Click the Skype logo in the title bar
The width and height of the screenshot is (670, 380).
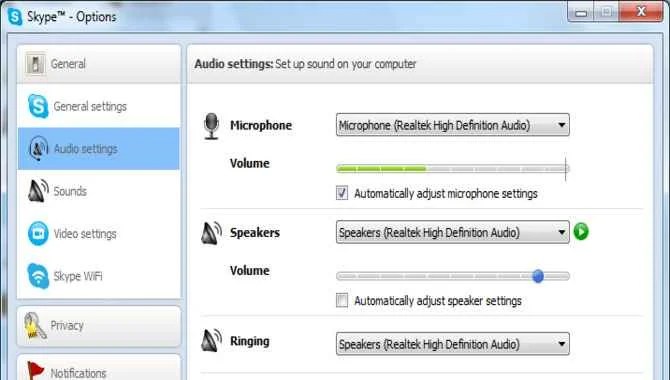15,17
